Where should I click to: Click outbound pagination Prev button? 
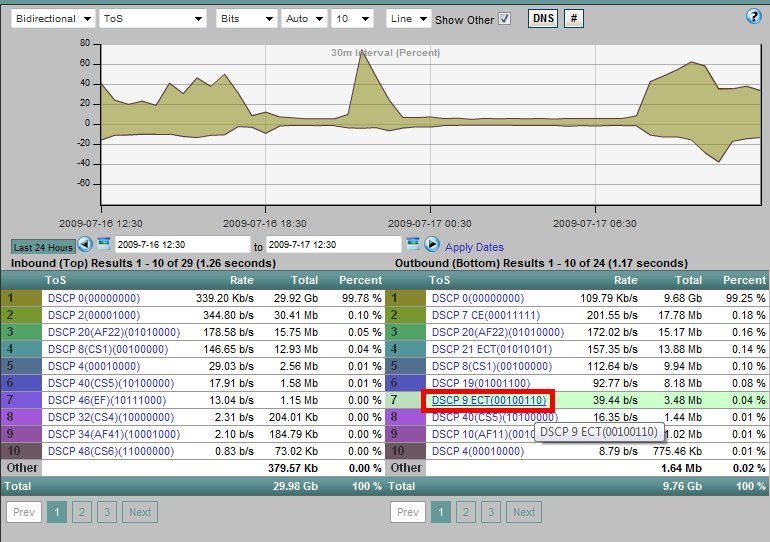click(x=408, y=512)
